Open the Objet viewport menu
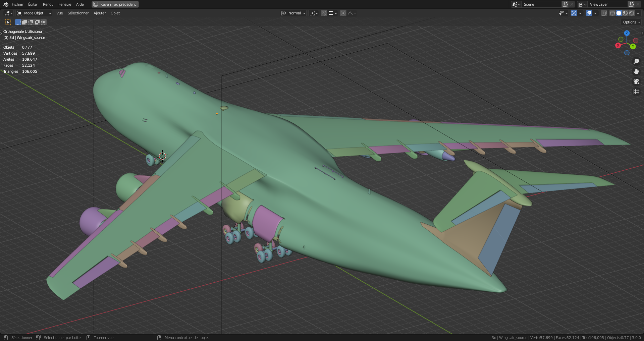 coord(115,13)
